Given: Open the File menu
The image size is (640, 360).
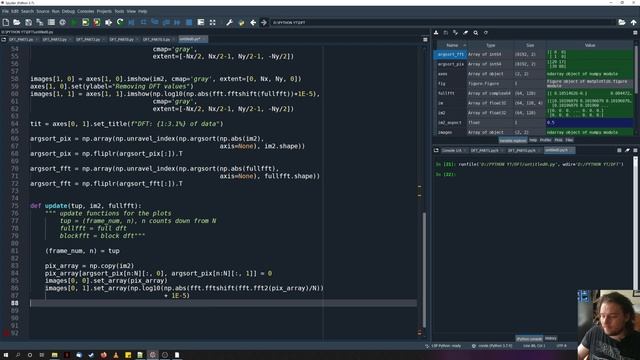Looking at the screenshot, I should tap(5, 11).
